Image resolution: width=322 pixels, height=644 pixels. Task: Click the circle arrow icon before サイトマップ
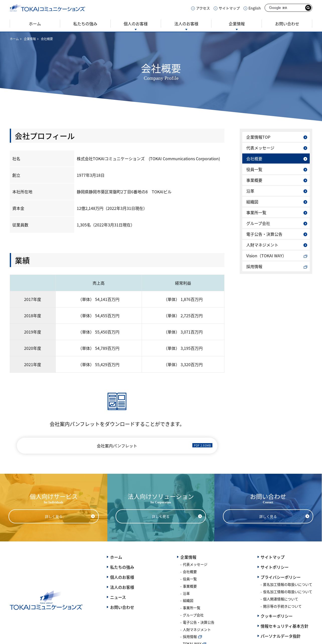[x=215, y=8]
